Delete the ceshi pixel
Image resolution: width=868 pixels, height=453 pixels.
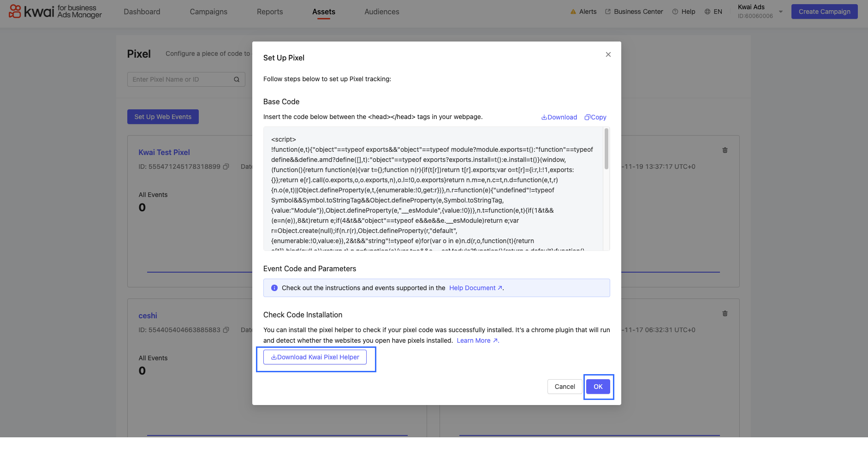pos(725,313)
